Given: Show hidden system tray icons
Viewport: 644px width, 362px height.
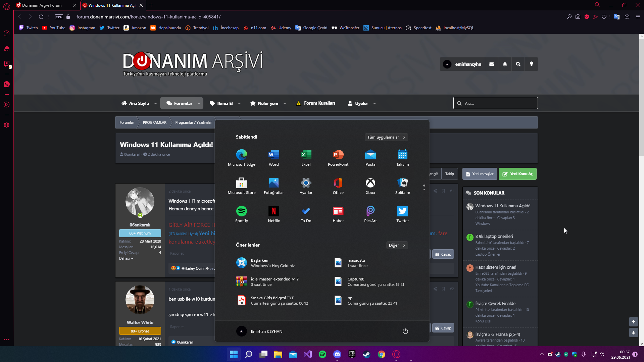Looking at the screenshot, I should pyautogui.click(x=542, y=354).
